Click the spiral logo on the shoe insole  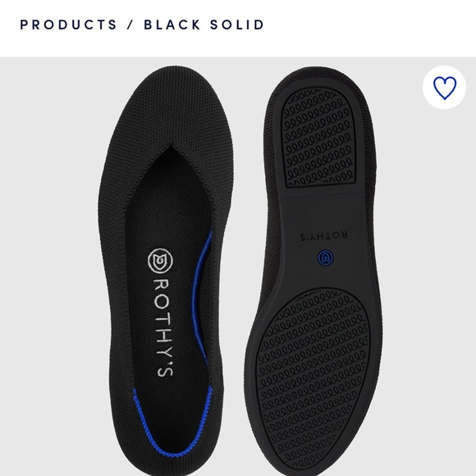click(161, 260)
